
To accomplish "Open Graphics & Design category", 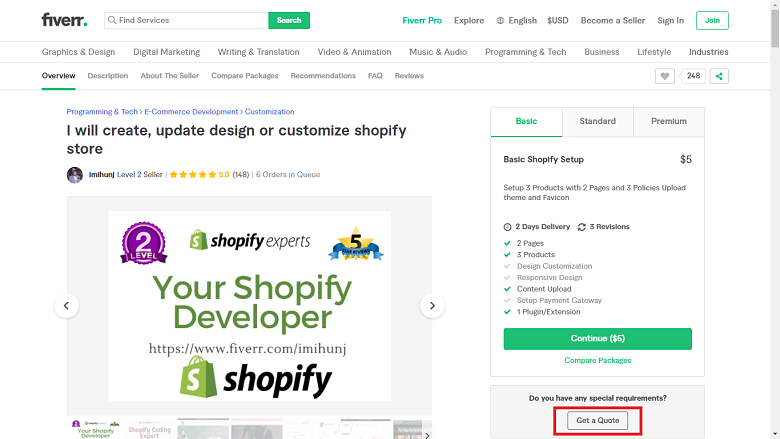I will click(x=79, y=52).
